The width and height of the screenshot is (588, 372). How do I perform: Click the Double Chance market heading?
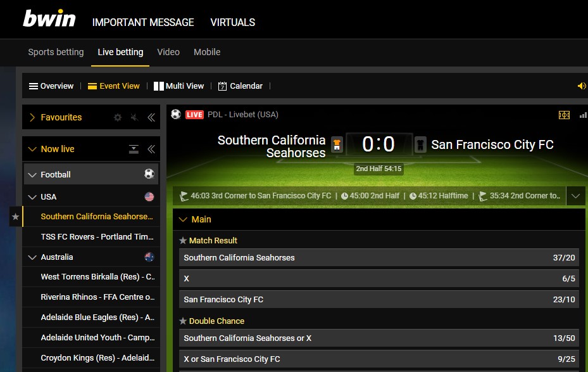[216, 321]
